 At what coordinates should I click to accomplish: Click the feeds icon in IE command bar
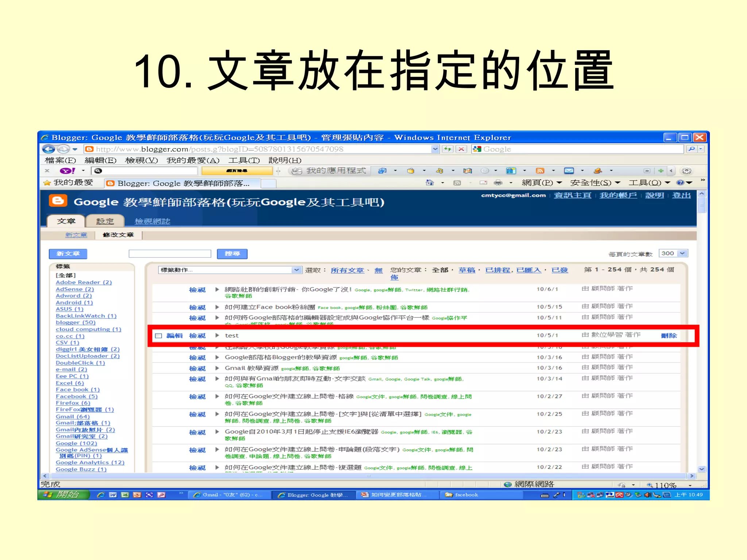[x=457, y=183]
